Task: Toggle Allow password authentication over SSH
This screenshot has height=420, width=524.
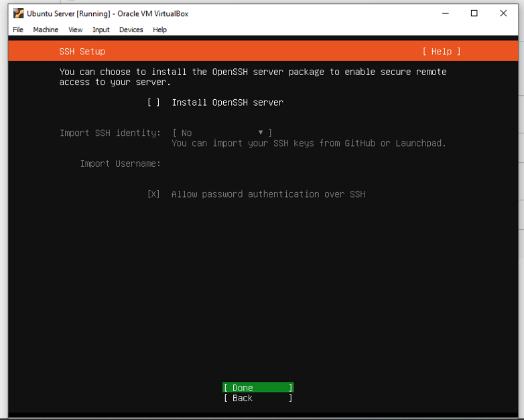Action: tap(154, 194)
